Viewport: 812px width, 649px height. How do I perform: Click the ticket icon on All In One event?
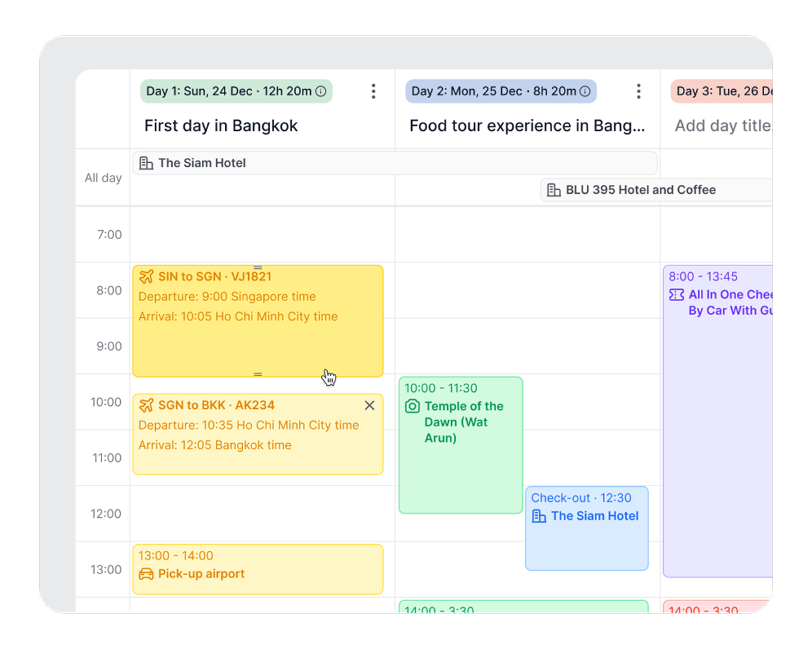[676, 294]
